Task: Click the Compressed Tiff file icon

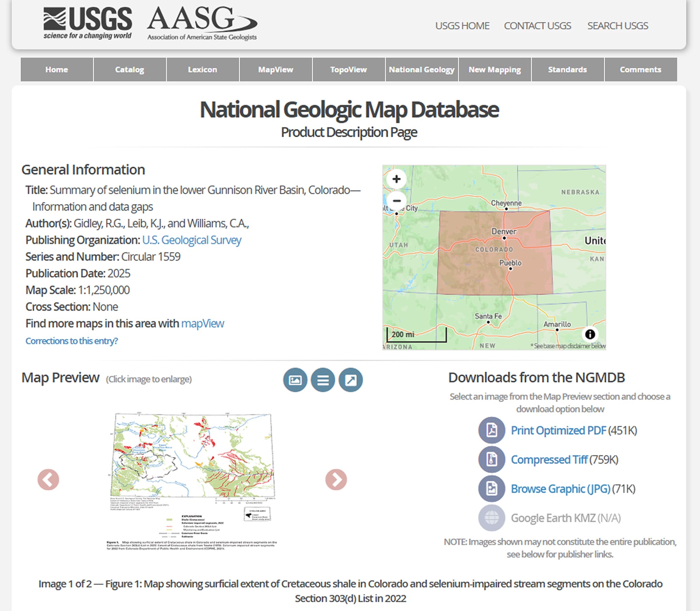Action: (492, 460)
